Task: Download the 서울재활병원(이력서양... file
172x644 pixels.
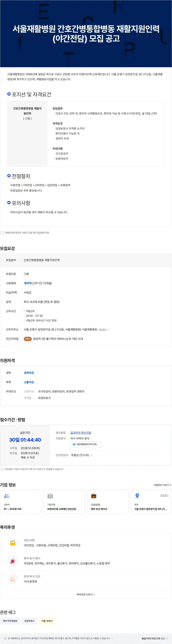Action: tap(86, 444)
